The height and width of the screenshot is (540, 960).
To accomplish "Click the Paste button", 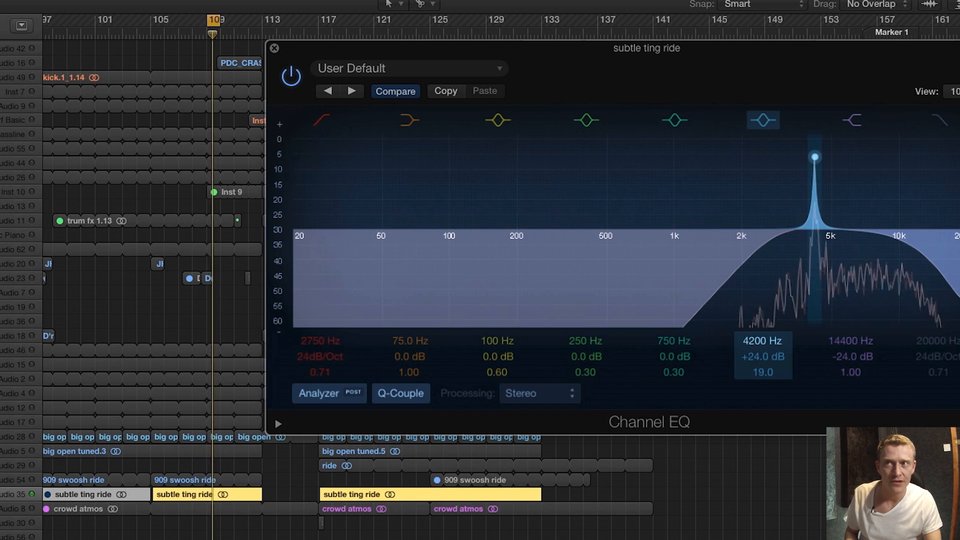I will pyautogui.click(x=485, y=91).
